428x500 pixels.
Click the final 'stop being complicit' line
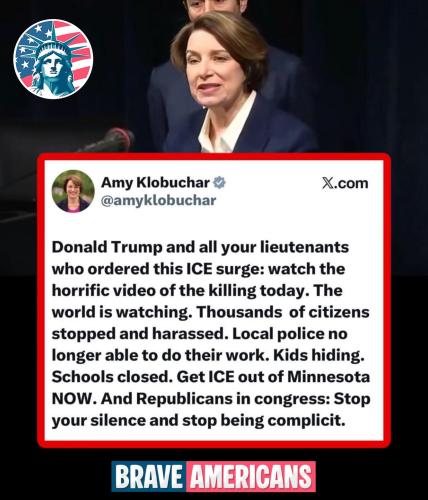pyautogui.click(x=198, y=421)
